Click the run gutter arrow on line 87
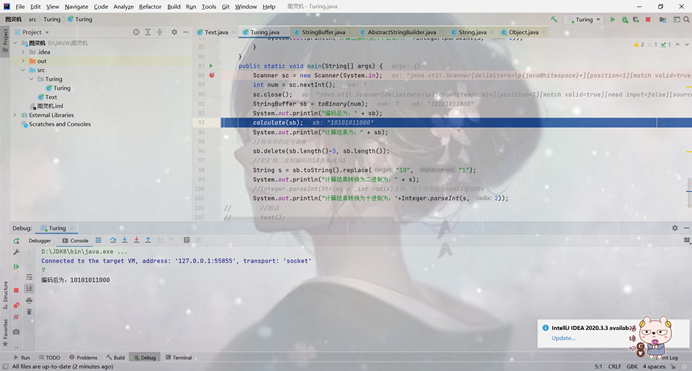 tap(211, 66)
